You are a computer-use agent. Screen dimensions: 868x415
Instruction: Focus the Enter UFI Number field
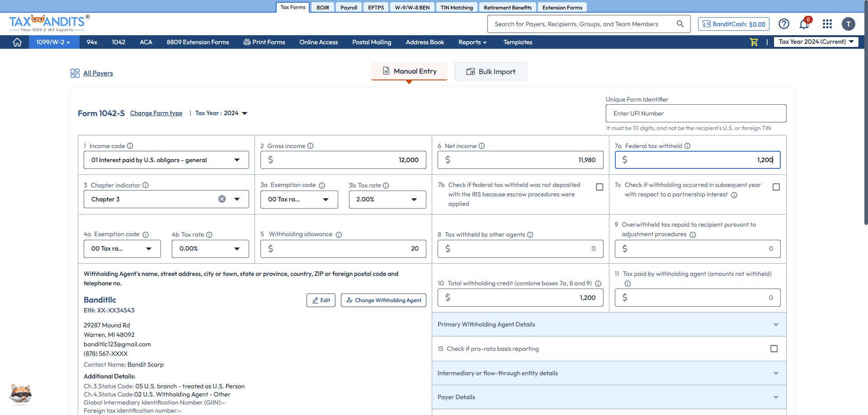(x=696, y=113)
